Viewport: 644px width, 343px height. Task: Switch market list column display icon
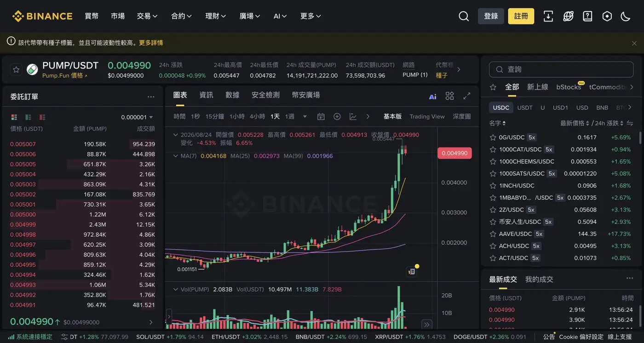630,123
